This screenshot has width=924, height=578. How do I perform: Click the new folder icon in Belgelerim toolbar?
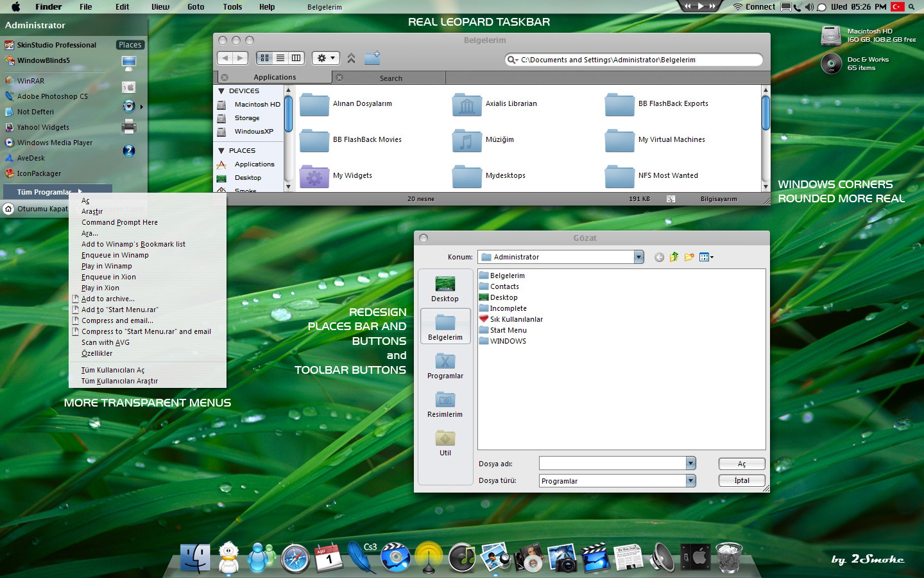(372, 58)
